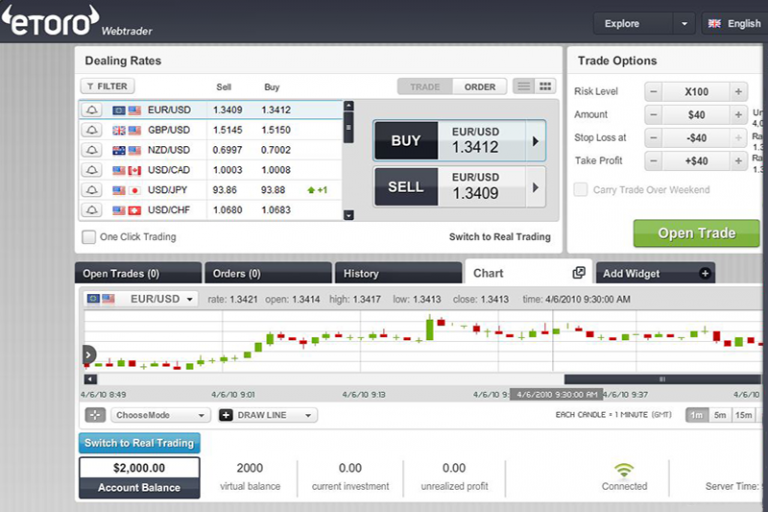The height and width of the screenshot is (512, 768).
Task: Switch Dealing Rates to grid view icon
Action: [545, 86]
